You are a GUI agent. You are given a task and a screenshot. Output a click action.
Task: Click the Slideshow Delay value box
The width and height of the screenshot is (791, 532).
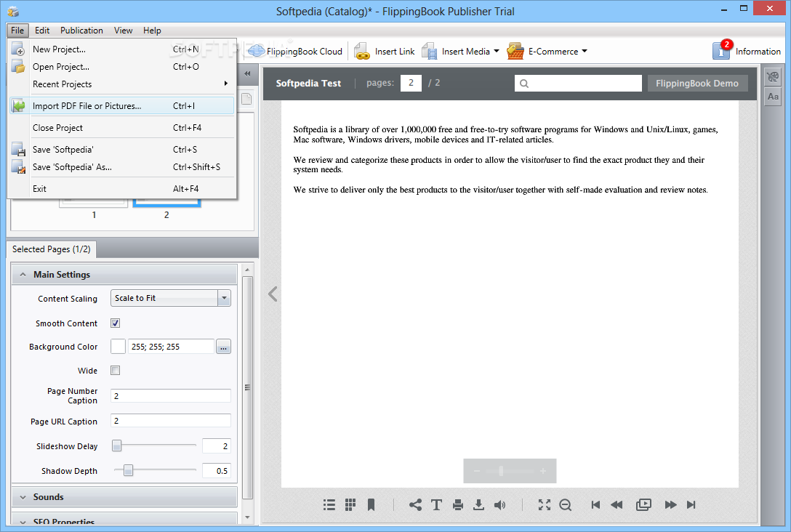(217, 446)
